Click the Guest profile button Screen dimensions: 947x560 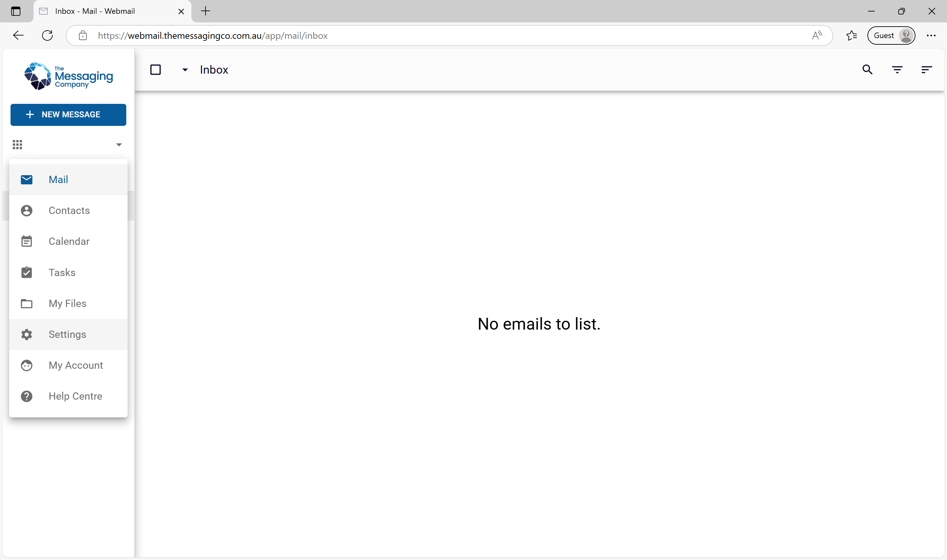[x=891, y=35]
